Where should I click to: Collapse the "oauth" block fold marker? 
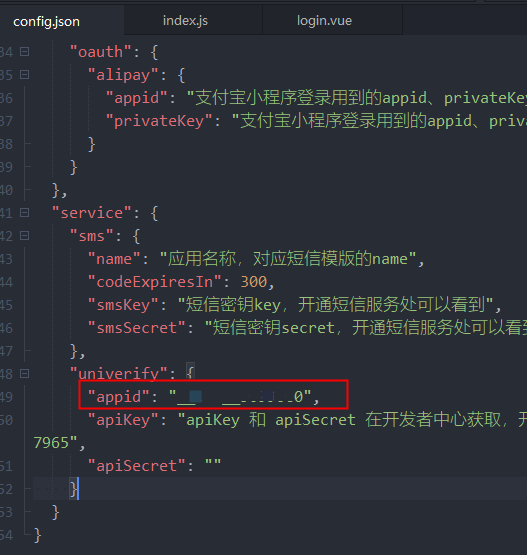point(24,52)
